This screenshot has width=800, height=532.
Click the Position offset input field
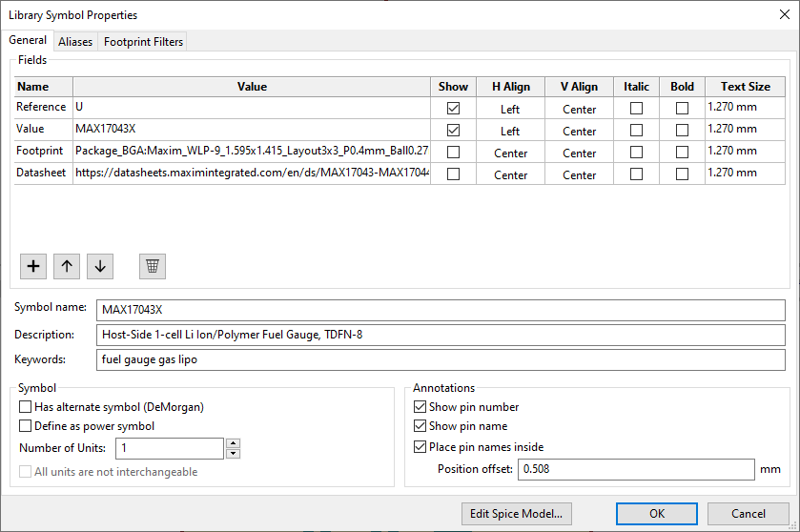pyautogui.click(x=635, y=469)
